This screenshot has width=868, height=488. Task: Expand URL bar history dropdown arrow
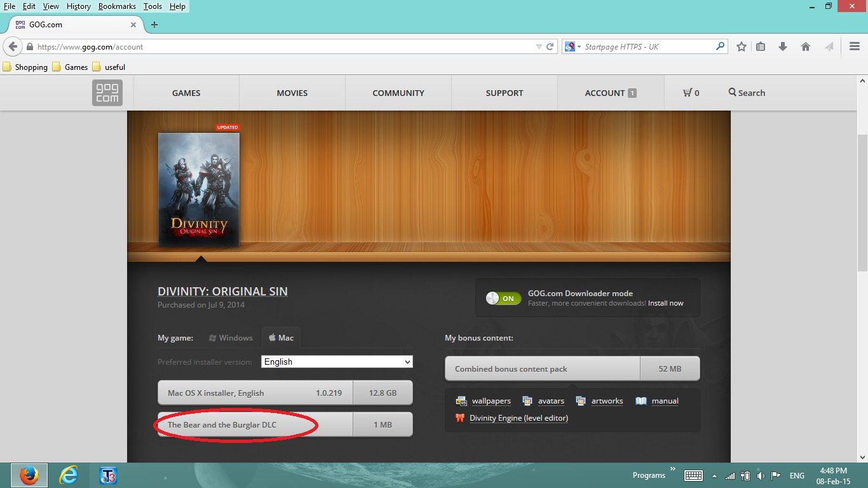[x=539, y=46]
